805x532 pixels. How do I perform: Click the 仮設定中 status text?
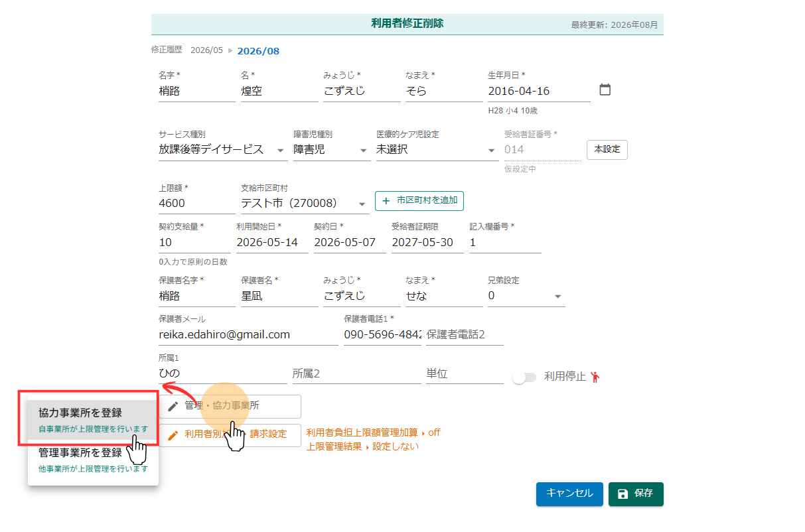(520, 169)
